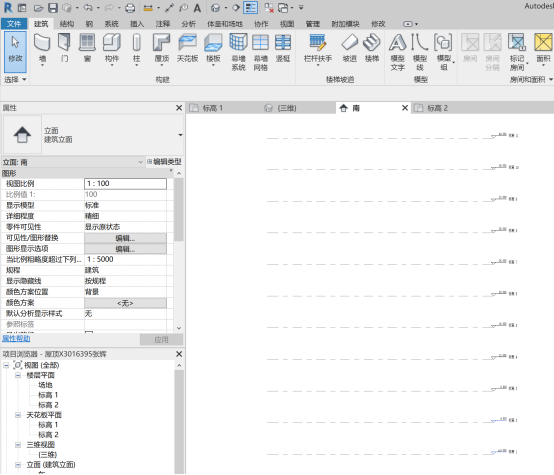Select the 柱 (Column) tool
554x475 pixels.
point(137,48)
